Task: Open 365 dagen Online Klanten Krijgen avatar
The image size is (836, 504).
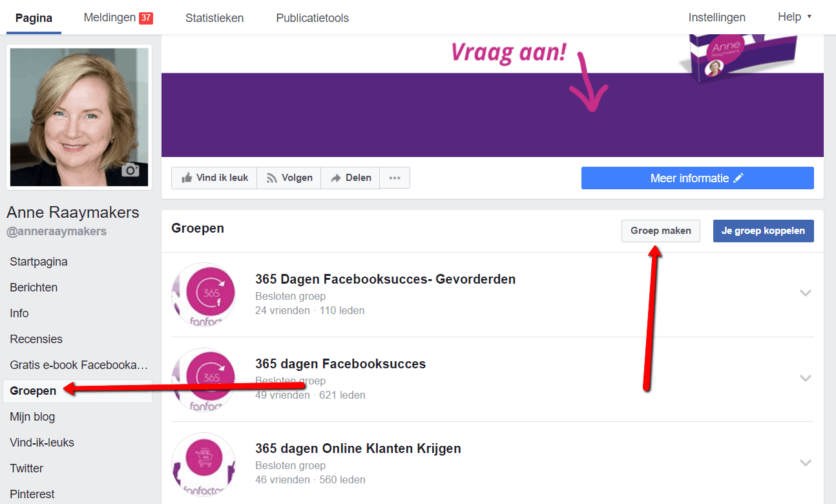Action: click(x=204, y=465)
